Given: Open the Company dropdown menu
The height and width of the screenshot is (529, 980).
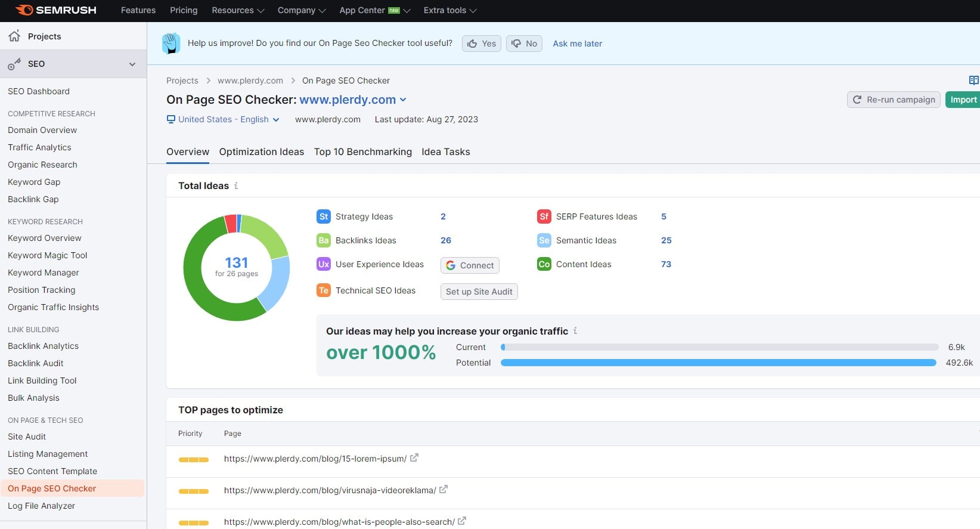Looking at the screenshot, I should tap(302, 10).
